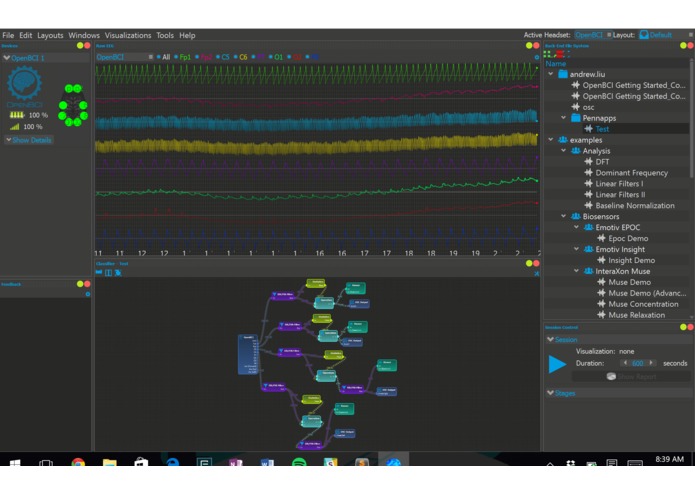Viewport: 695px width, 494px height.
Task: Click the Default layout icon
Action: click(x=644, y=35)
